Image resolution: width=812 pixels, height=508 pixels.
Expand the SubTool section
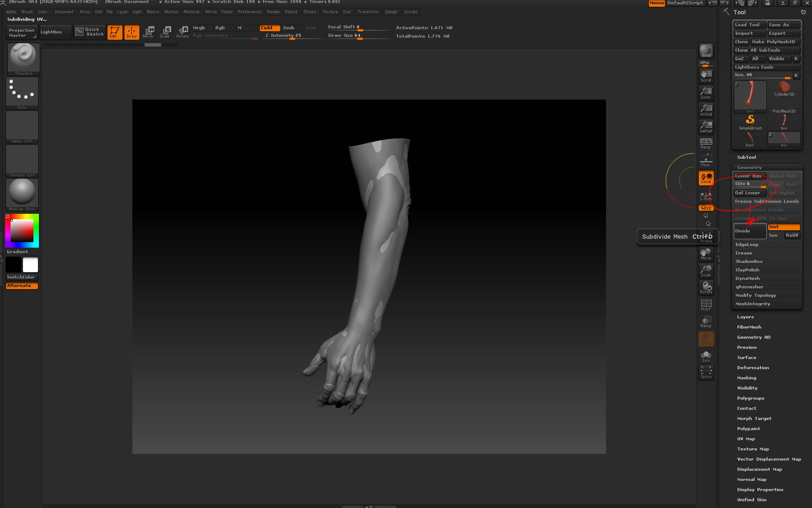click(x=746, y=157)
